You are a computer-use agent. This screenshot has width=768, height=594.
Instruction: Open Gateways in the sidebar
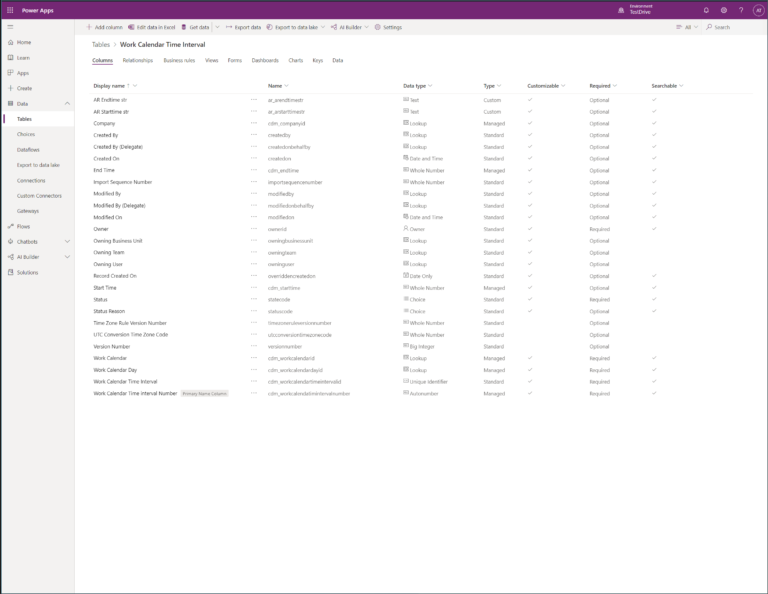click(28, 211)
